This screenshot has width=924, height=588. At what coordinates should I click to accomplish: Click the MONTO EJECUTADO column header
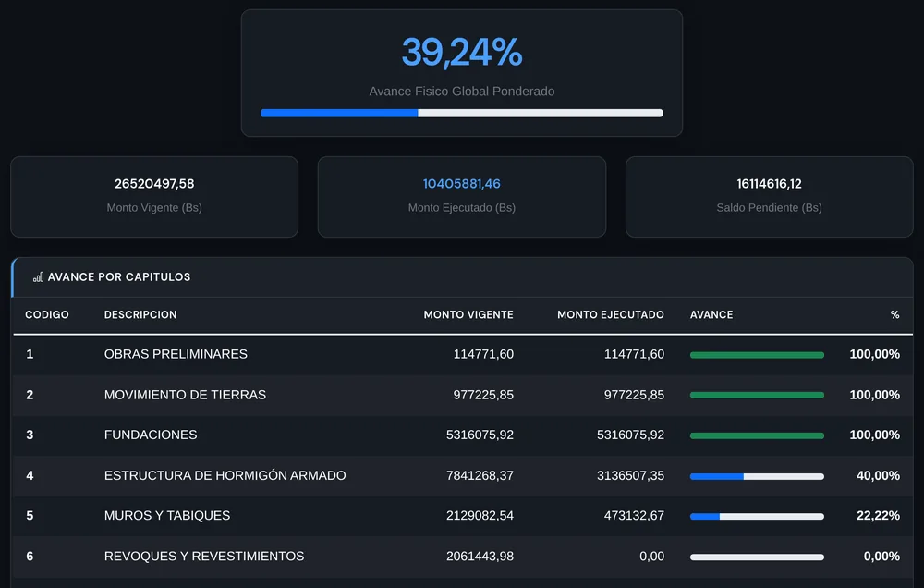pos(611,315)
